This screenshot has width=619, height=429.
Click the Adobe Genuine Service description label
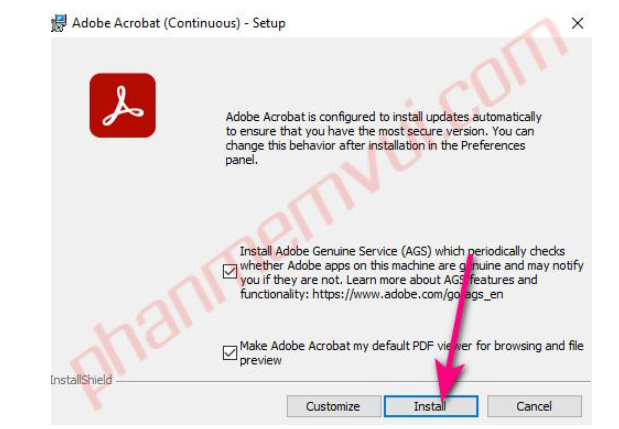(411, 273)
